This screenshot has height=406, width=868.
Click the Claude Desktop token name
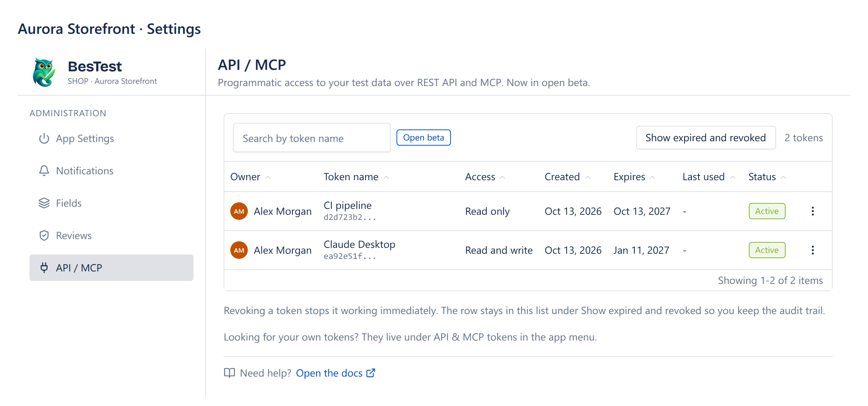pos(359,244)
